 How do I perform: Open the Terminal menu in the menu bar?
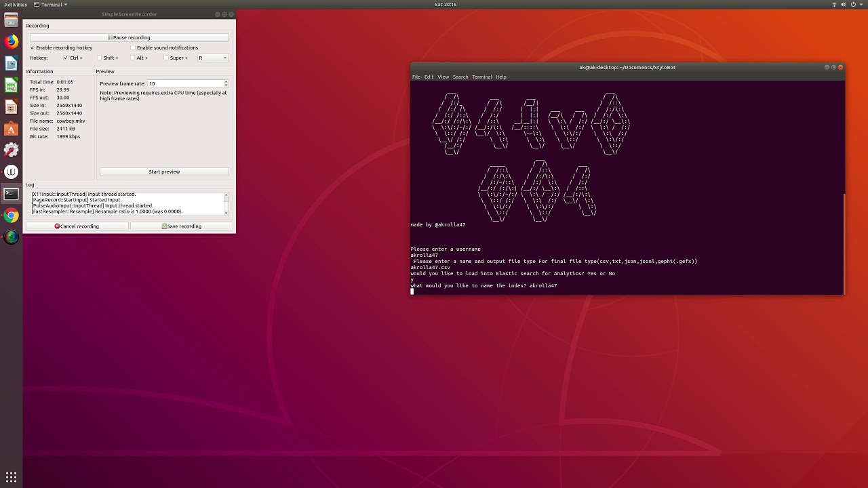click(482, 77)
